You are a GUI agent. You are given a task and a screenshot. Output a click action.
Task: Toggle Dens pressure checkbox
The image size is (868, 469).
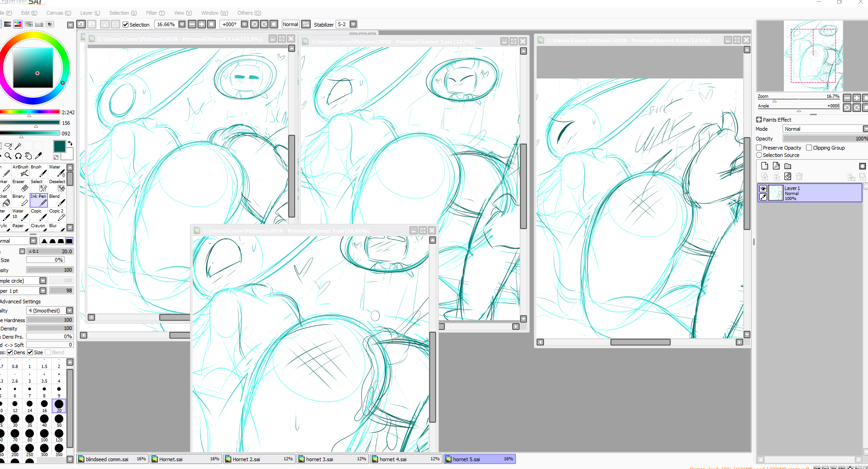pyautogui.click(x=10, y=352)
